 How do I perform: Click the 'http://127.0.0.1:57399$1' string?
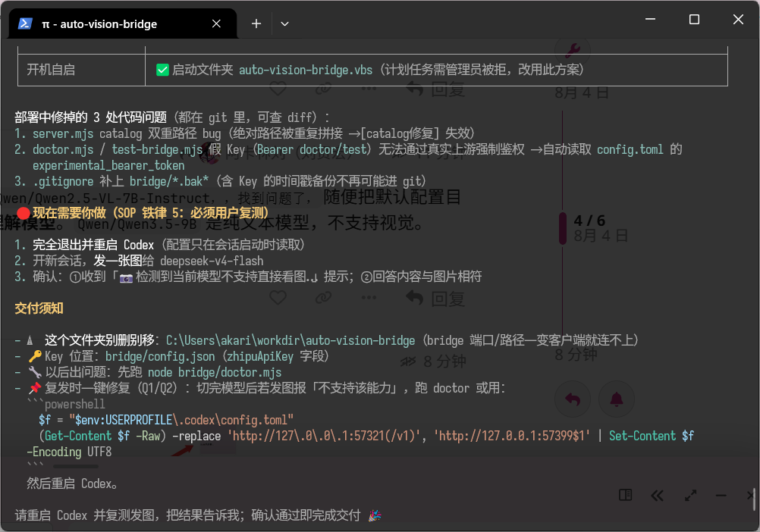[x=511, y=436]
